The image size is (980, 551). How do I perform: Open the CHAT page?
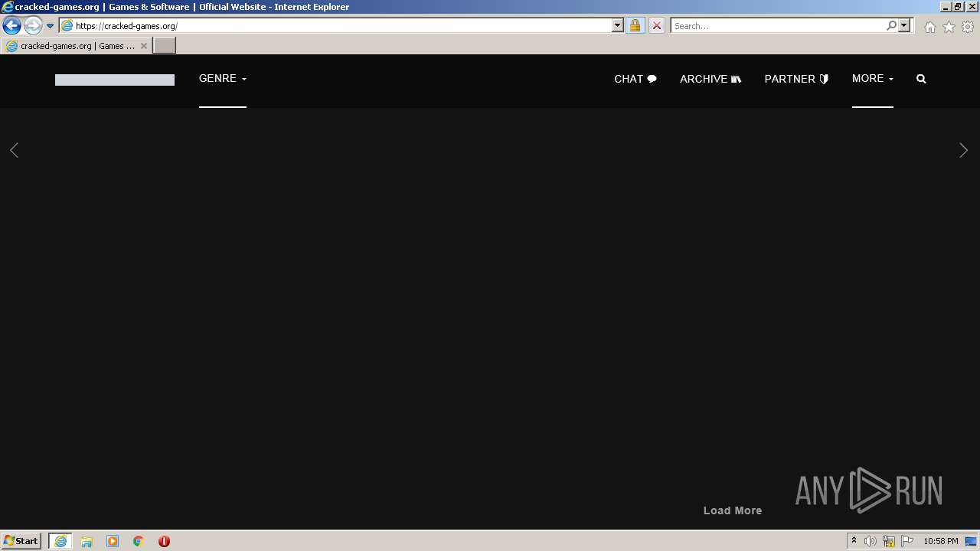[635, 79]
